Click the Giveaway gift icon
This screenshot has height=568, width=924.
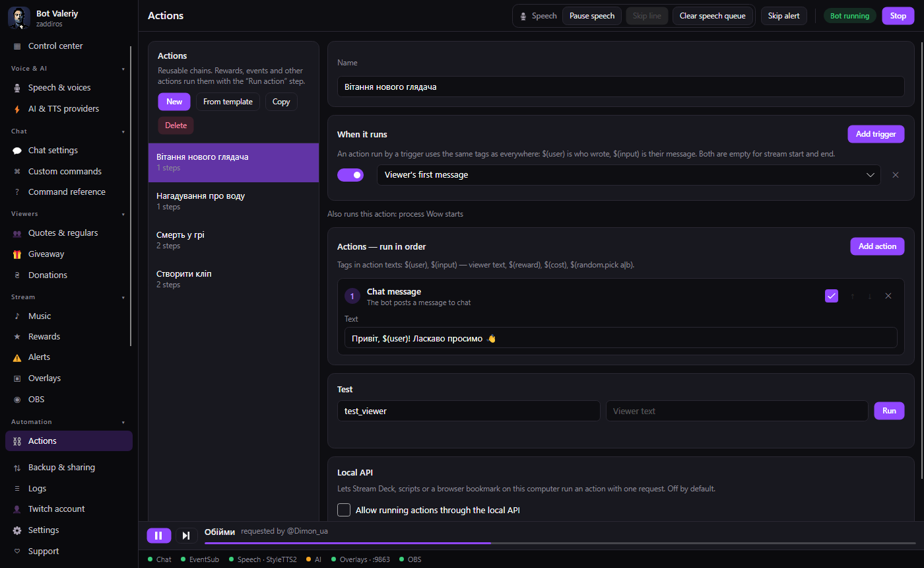point(17,254)
